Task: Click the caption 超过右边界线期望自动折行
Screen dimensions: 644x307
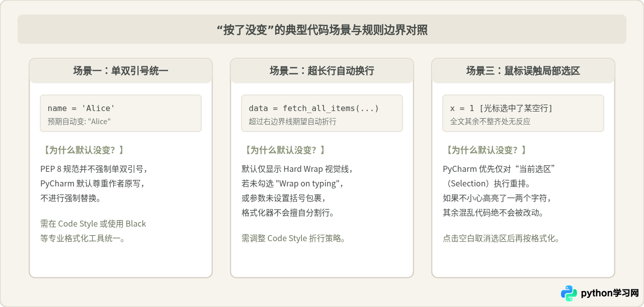Action: point(292,122)
